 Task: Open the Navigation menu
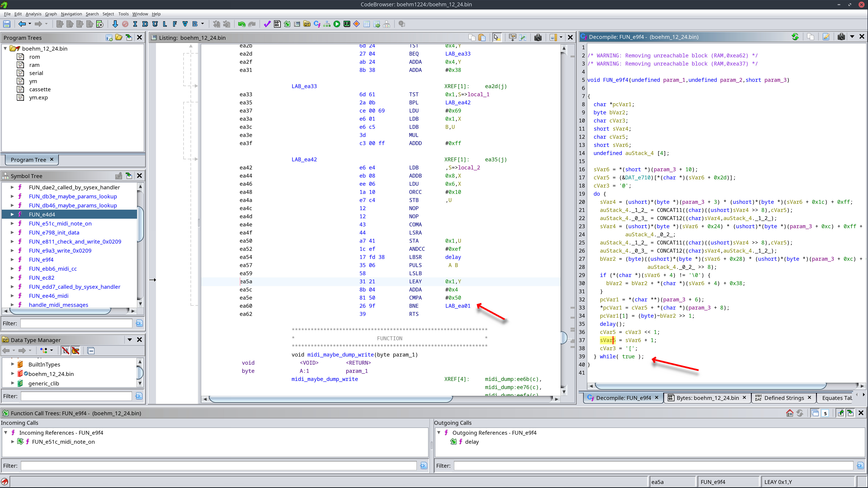[71, 14]
